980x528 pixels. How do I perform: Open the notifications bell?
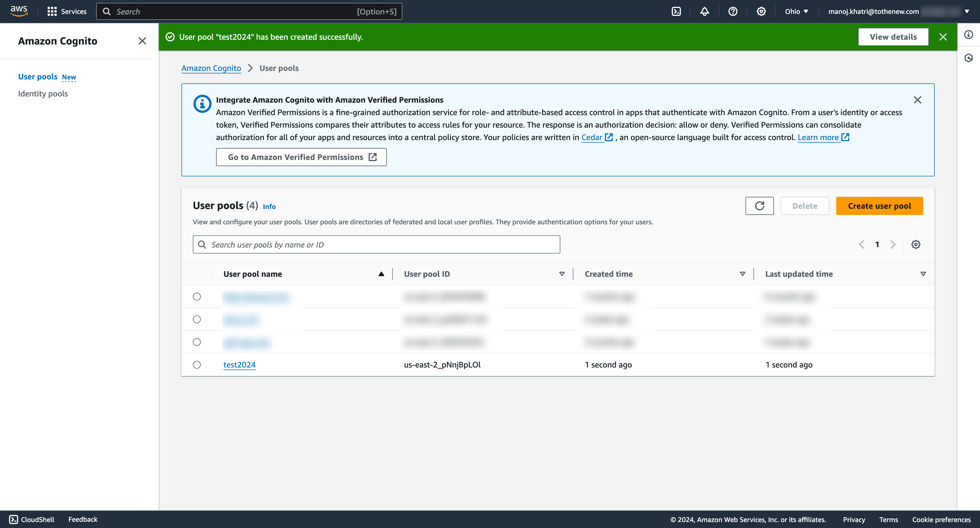coord(704,11)
